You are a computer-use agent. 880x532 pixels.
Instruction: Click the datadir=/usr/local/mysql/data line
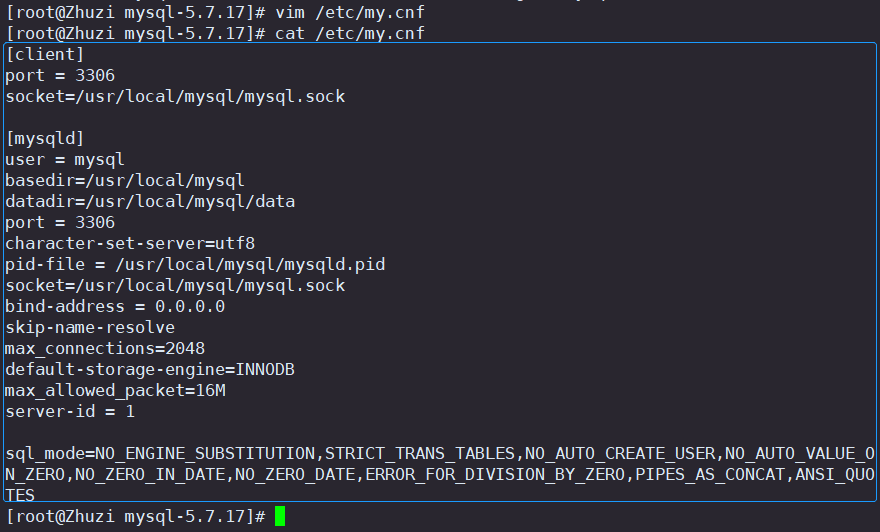(150, 201)
